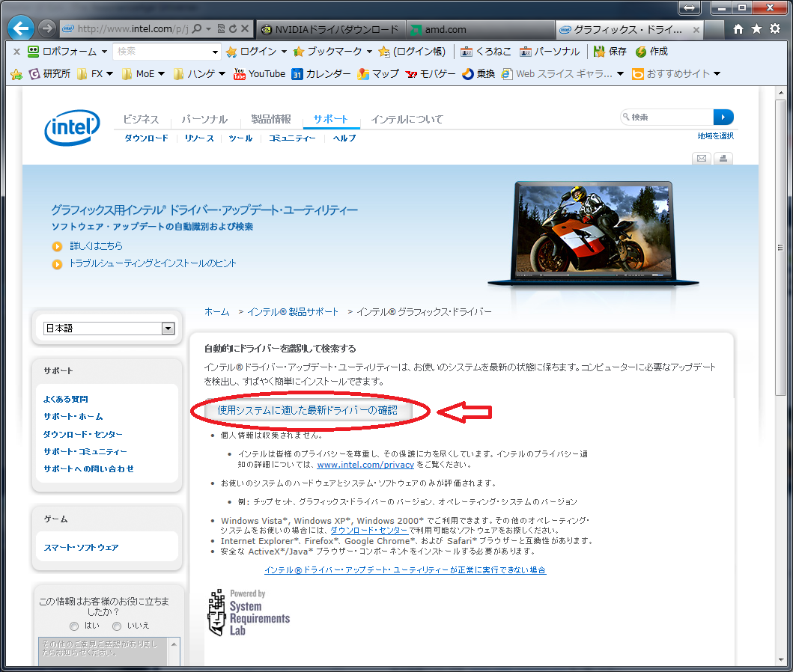Select the はい radio button
Screen dimensions: 793x672
point(74,626)
